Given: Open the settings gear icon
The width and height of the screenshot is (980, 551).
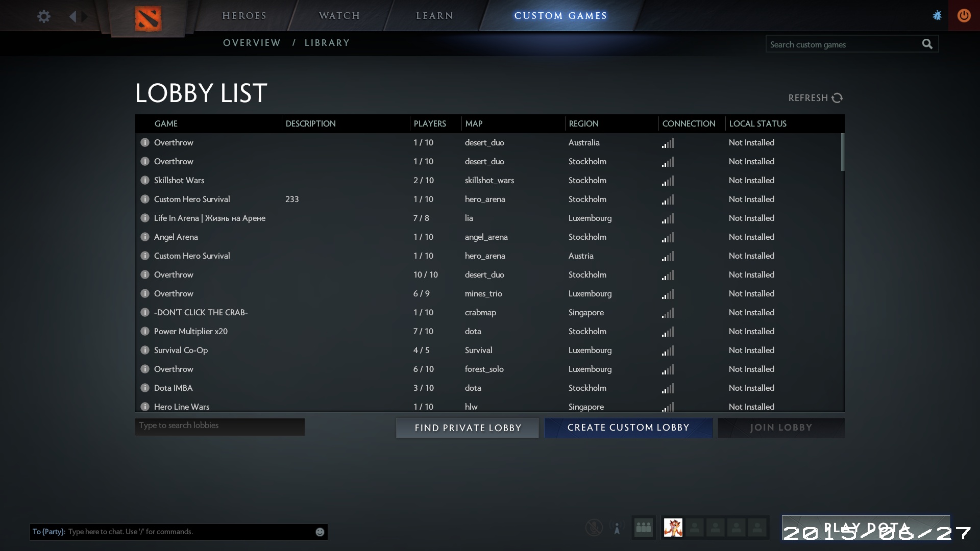Looking at the screenshot, I should click(x=44, y=16).
